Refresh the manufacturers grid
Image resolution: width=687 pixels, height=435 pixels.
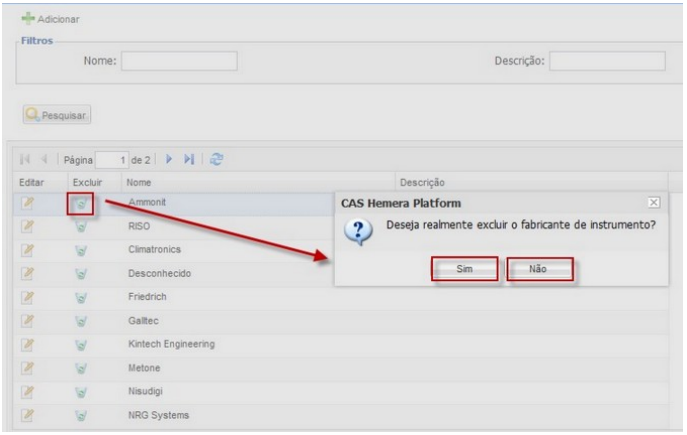(216, 159)
